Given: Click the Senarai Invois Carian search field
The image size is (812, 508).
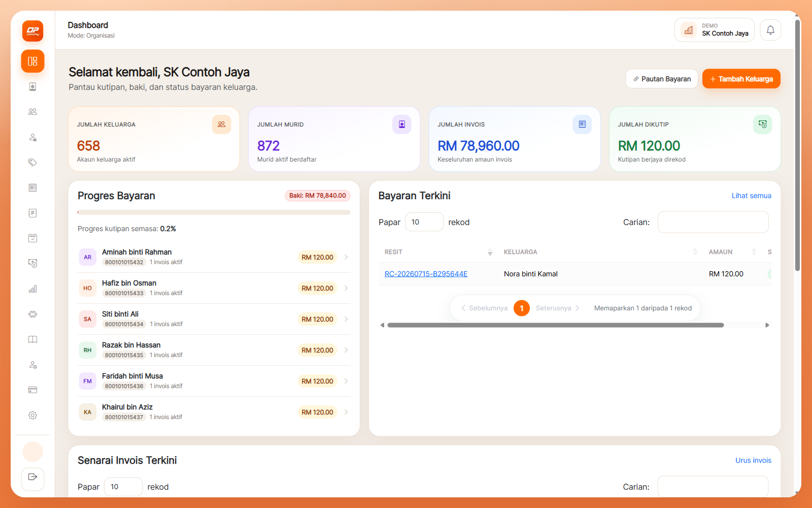Looking at the screenshot, I should pos(713,487).
